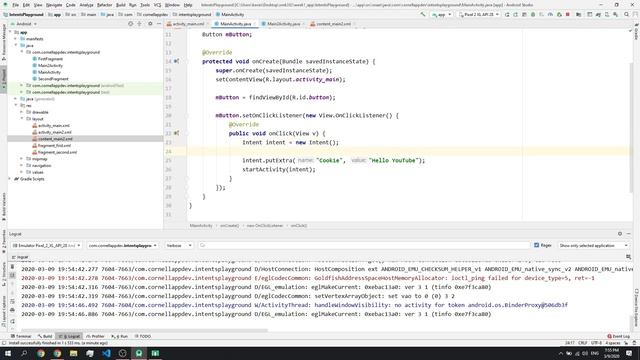Click the red Stop button in toolbar

(568, 14)
